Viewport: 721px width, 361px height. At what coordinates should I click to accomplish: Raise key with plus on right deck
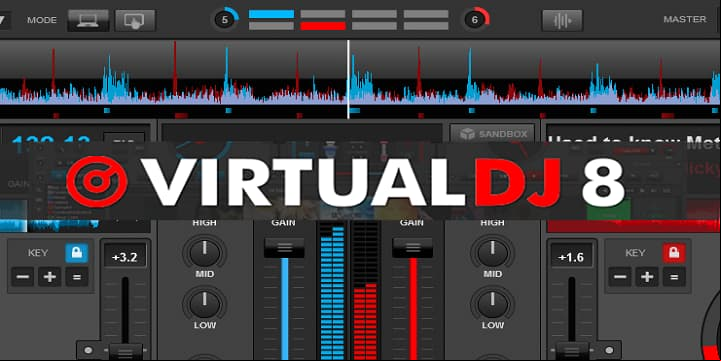coord(647,277)
